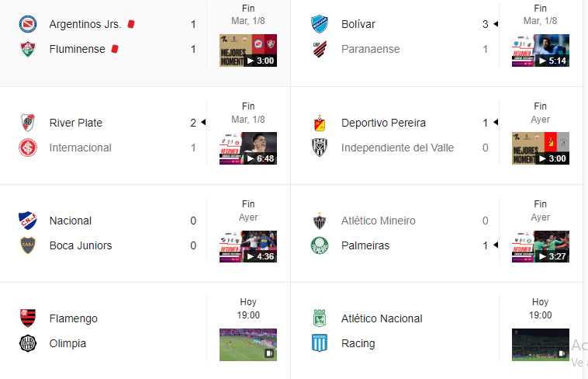Click the River Plate crest icon
This screenshot has width=588, height=379.
coord(28,123)
